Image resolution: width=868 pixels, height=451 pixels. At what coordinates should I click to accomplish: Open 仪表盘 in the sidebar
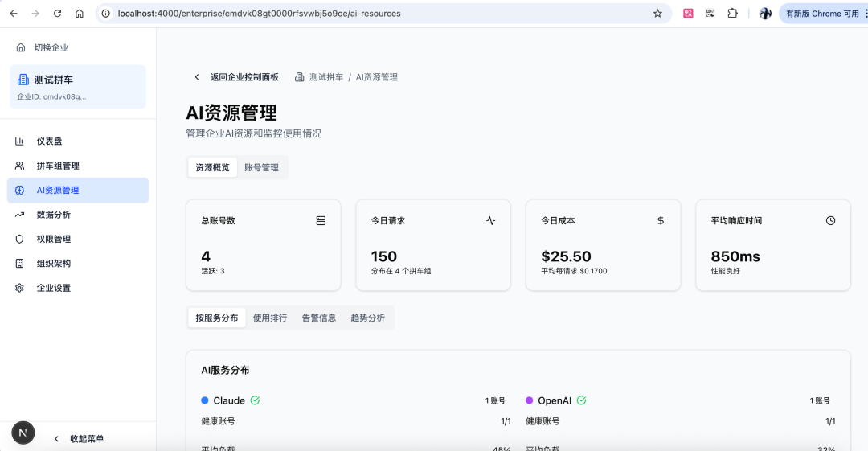(78, 141)
